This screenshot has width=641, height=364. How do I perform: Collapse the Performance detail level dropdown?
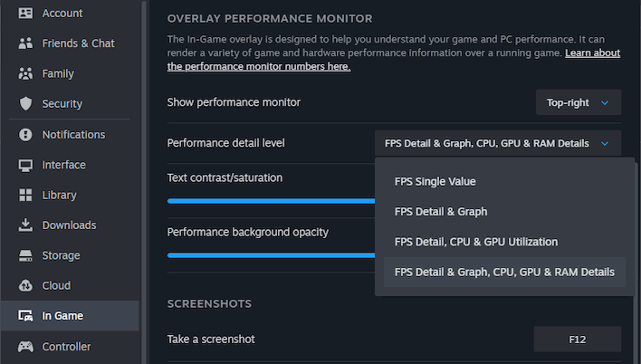pyautogui.click(x=498, y=143)
